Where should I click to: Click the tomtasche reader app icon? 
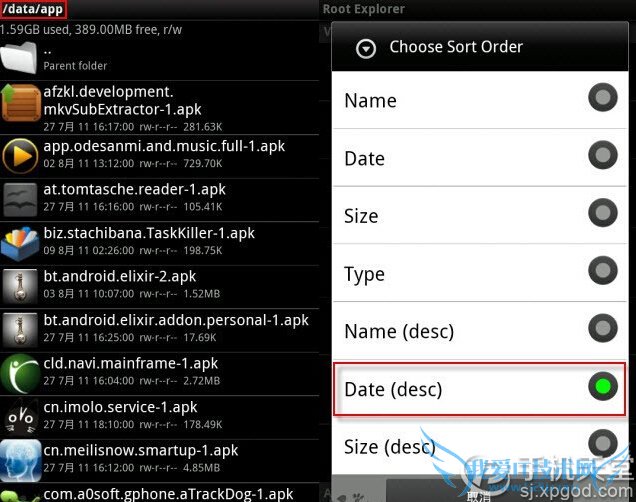tap(20, 199)
